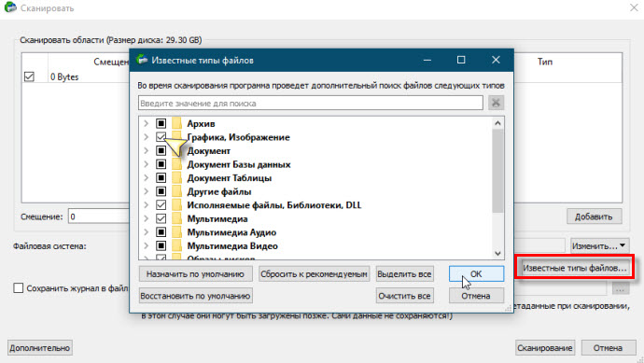Click Отмена in the Сканировать window
The width and height of the screenshot is (644, 363).
click(608, 348)
